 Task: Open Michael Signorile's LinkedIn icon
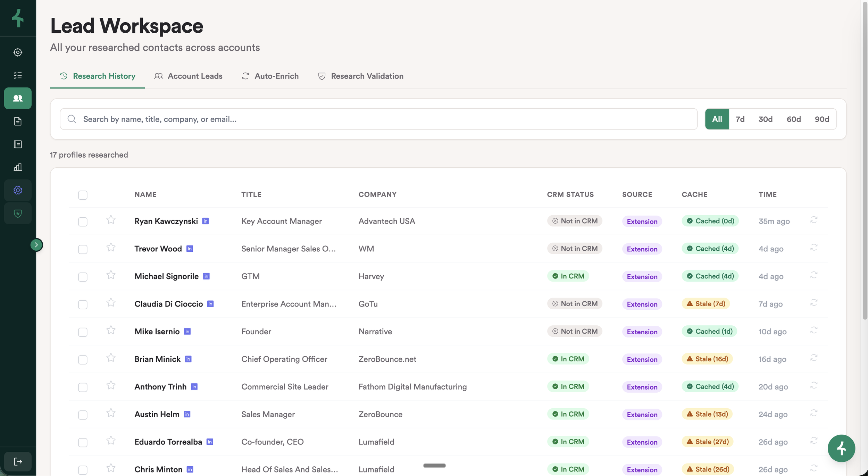(x=206, y=276)
